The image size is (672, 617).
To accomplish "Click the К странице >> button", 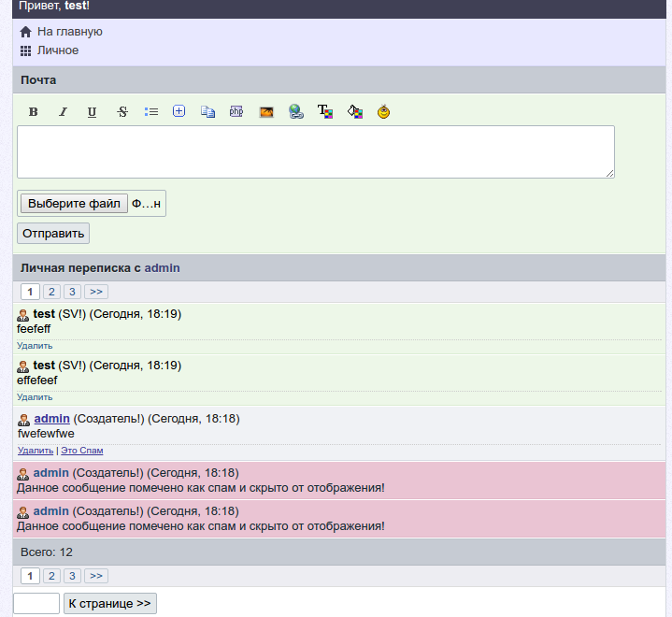I will [x=109, y=604].
